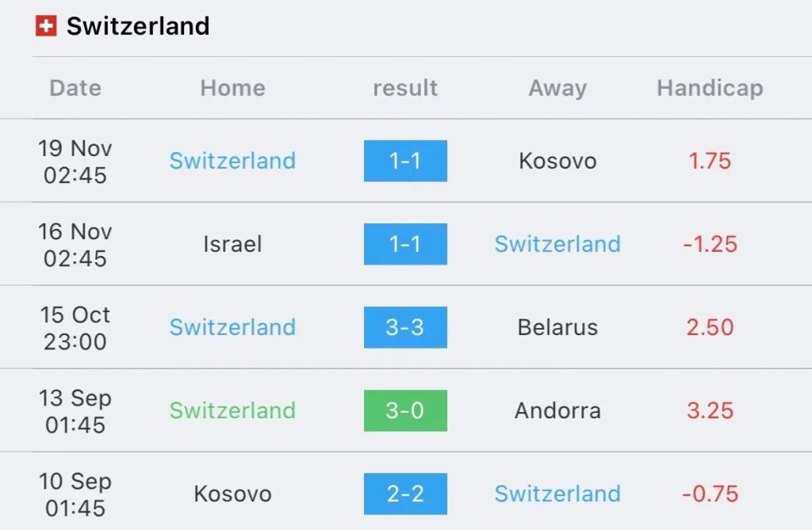
Task: Select the Date column header
Action: tap(75, 88)
